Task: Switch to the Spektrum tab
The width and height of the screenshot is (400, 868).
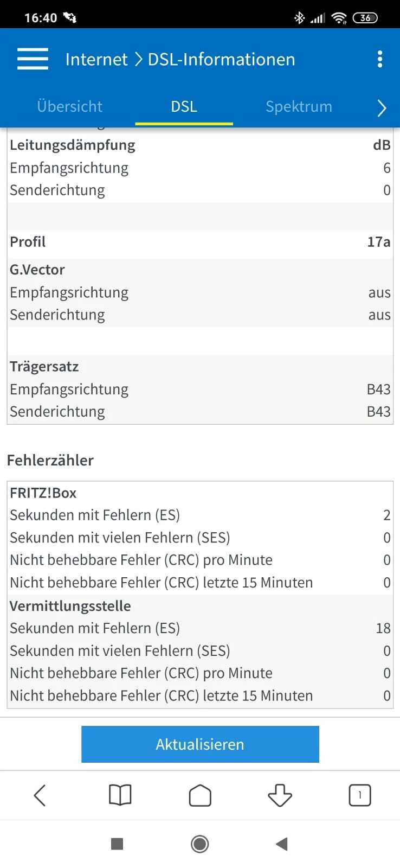Action: pyautogui.click(x=299, y=106)
